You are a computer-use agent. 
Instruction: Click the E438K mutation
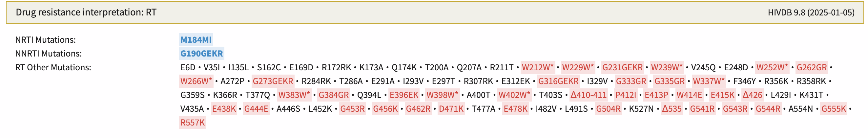(224, 109)
